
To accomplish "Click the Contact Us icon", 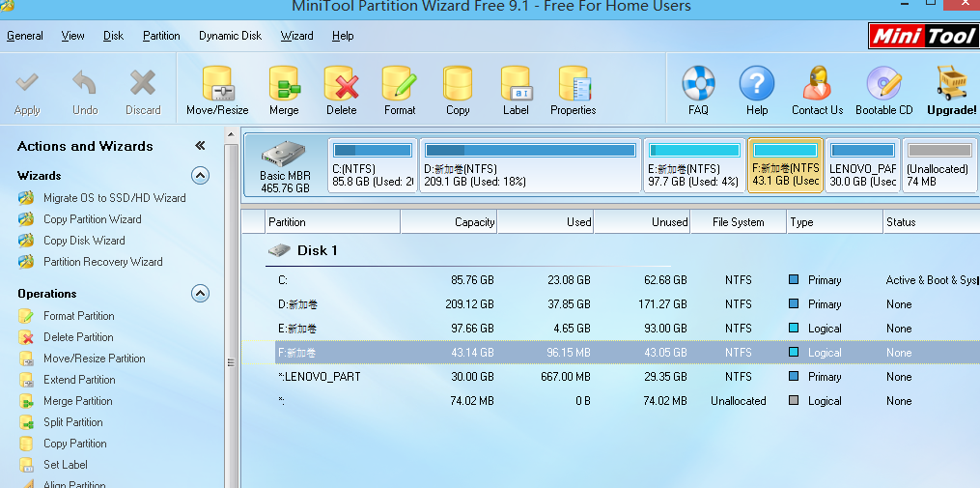I will (x=817, y=84).
